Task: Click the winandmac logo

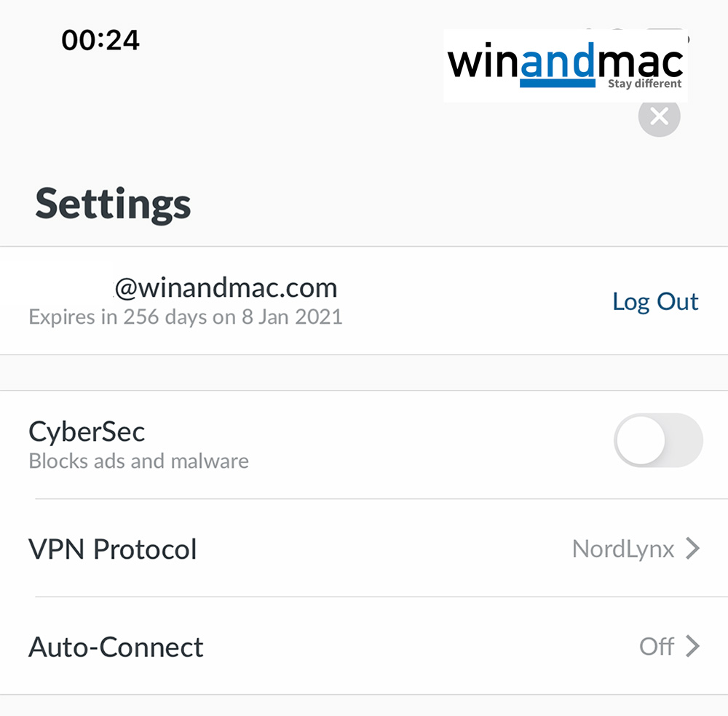Action: point(565,65)
